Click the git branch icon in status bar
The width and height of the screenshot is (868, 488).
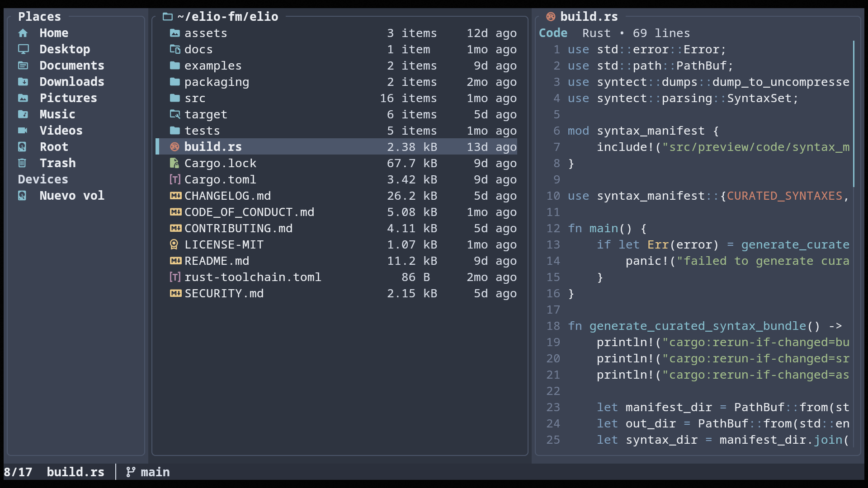point(131,472)
